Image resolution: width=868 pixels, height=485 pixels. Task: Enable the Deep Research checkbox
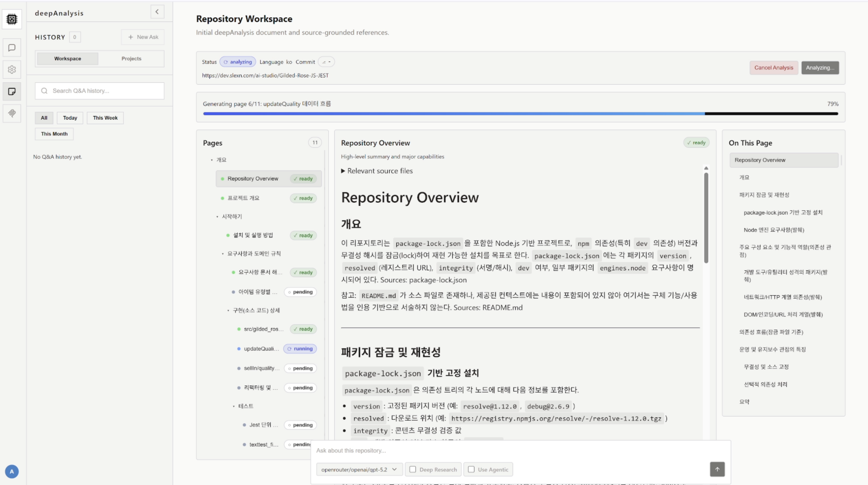[x=413, y=469]
